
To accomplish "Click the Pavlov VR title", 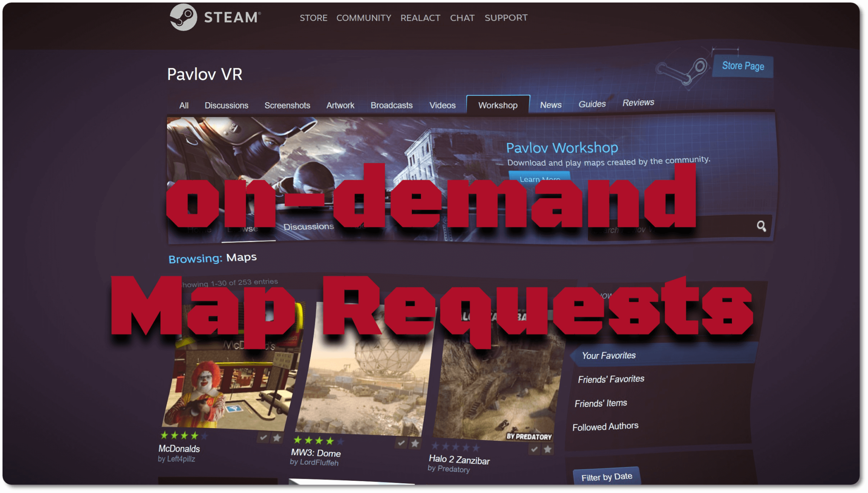I will click(205, 75).
